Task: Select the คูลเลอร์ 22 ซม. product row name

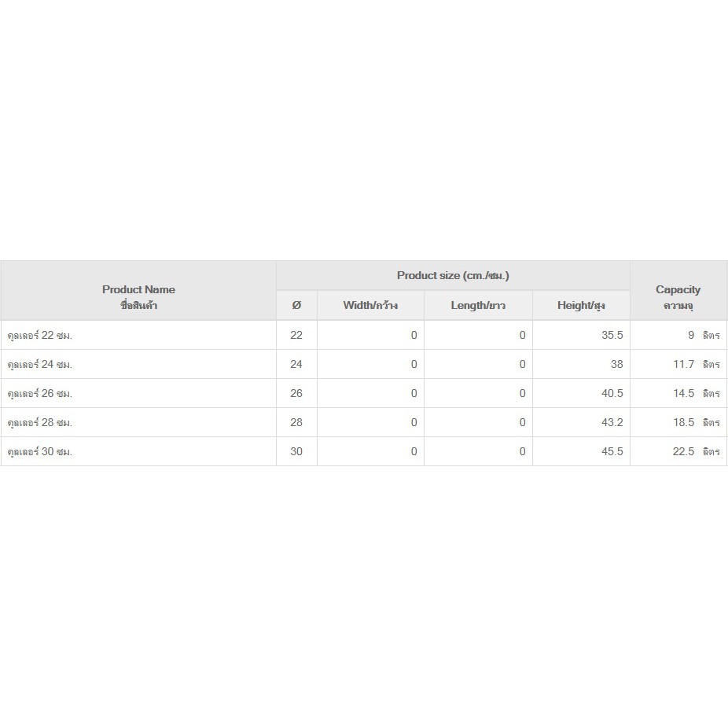Action: pos(40,335)
